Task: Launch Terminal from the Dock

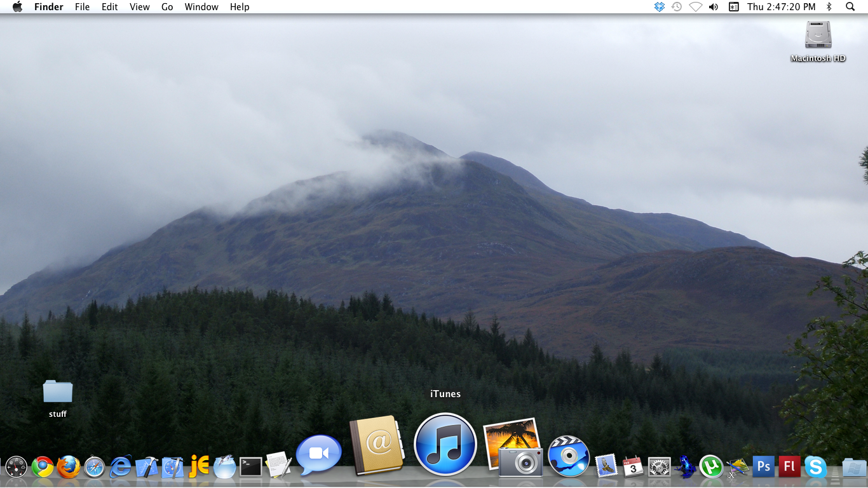Action: click(250, 467)
